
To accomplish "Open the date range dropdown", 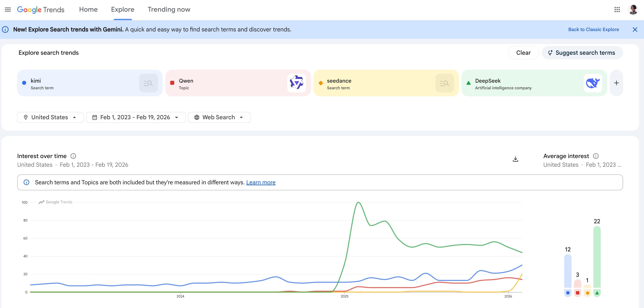I will pos(136,117).
